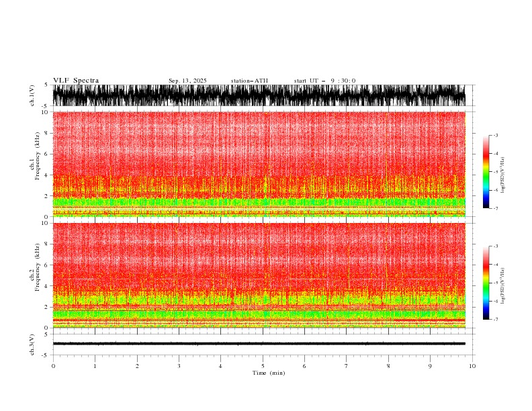Click time axis tick label "2"
Viewport: 532px width, 411px height.
(137, 366)
